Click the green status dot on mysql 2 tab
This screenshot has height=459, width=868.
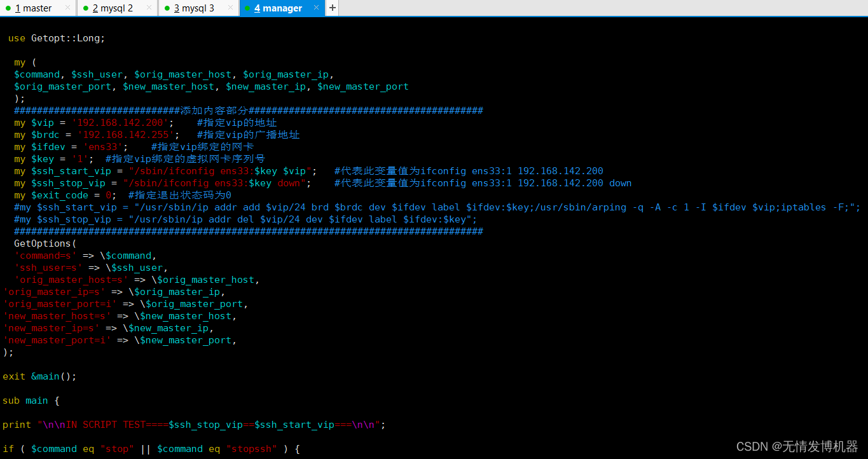86,8
